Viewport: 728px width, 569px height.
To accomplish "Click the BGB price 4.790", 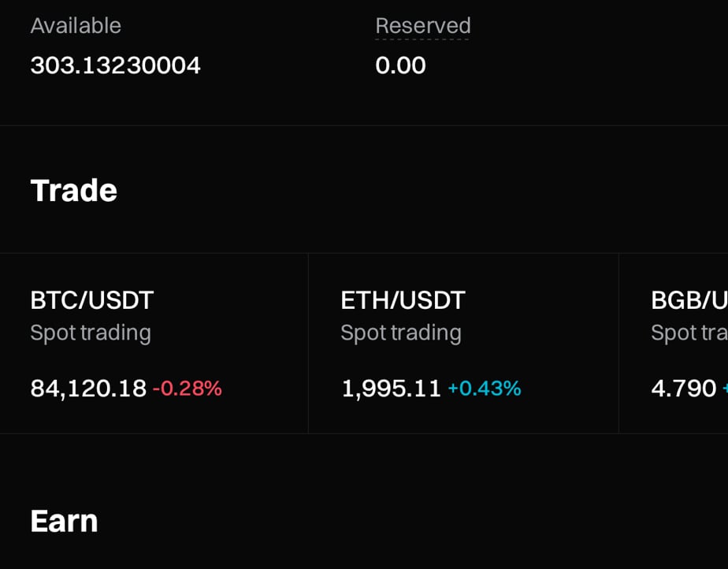I will (683, 389).
